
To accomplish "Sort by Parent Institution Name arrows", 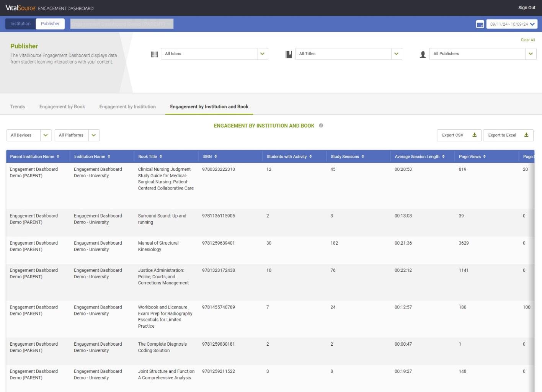I will 58,157.
